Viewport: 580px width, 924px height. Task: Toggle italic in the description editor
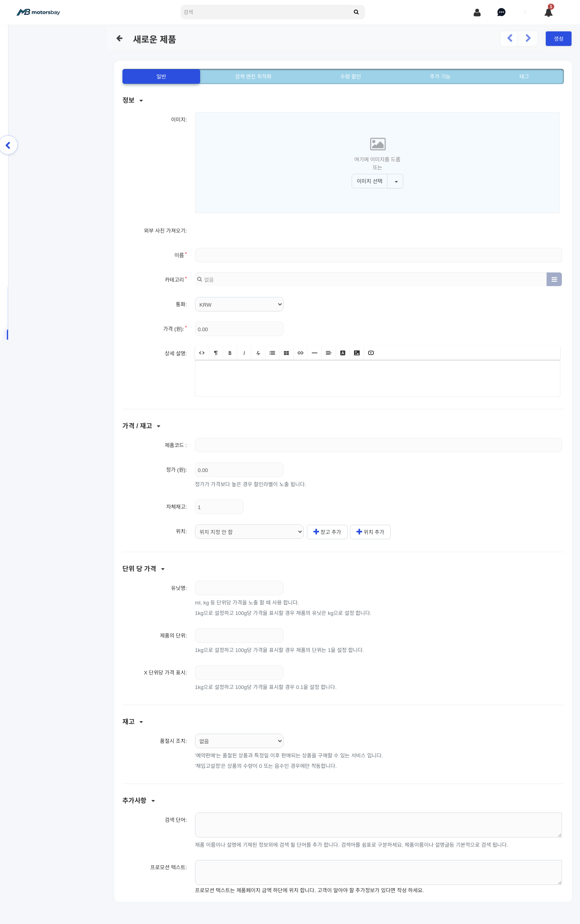[x=244, y=353]
